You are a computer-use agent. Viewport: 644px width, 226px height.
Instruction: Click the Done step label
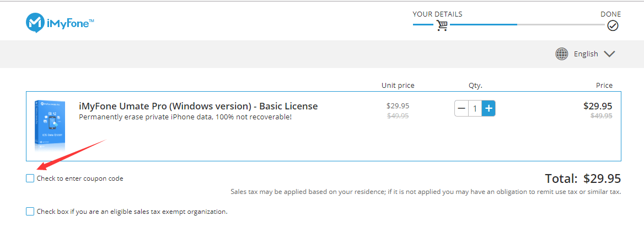pyautogui.click(x=610, y=14)
